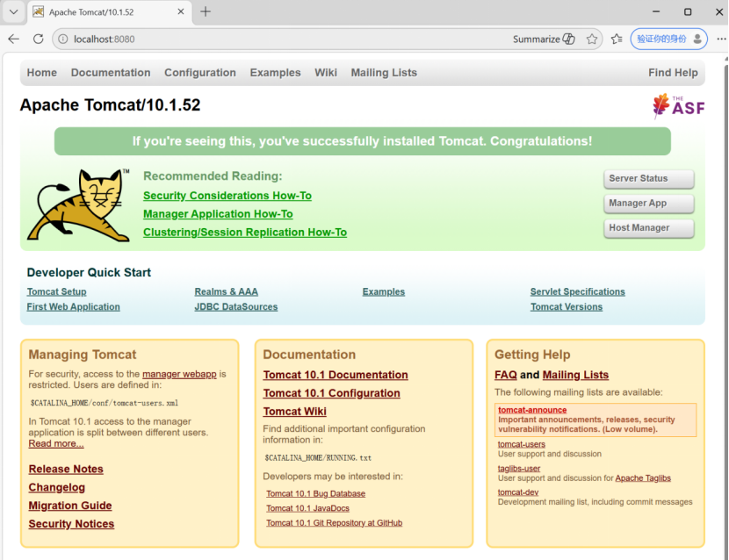The image size is (729, 560).
Task: Open Security Notices link
Action: 71,524
